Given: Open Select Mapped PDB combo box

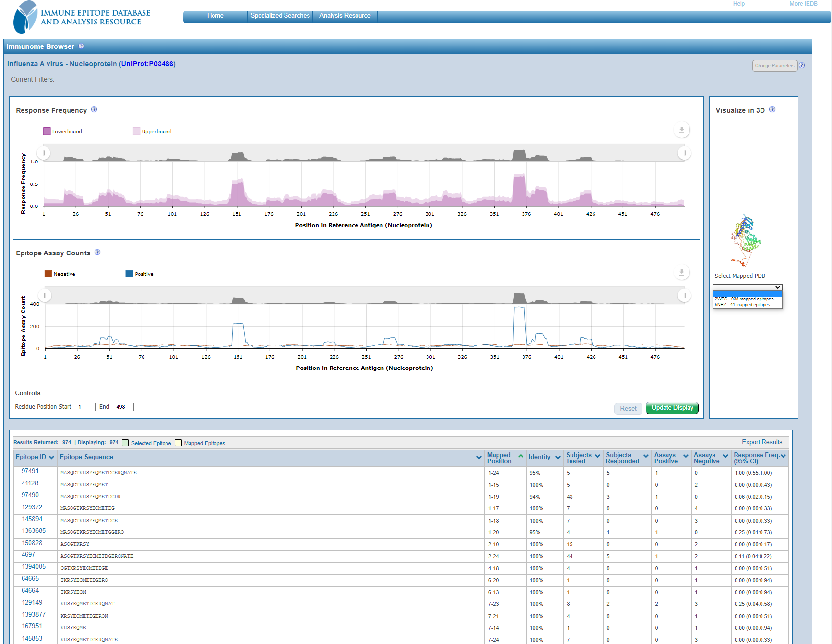Looking at the screenshot, I should coord(747,287).
